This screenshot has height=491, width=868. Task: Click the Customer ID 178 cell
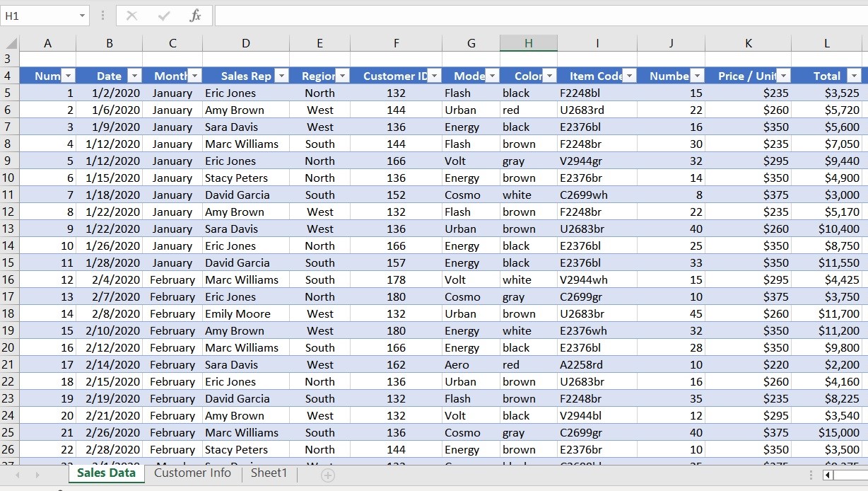[x=396, y=279]
